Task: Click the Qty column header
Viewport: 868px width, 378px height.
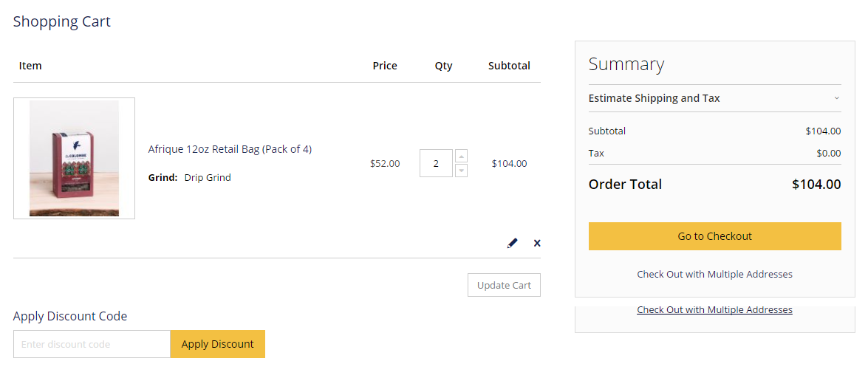Action: click(x=443, y=66)
